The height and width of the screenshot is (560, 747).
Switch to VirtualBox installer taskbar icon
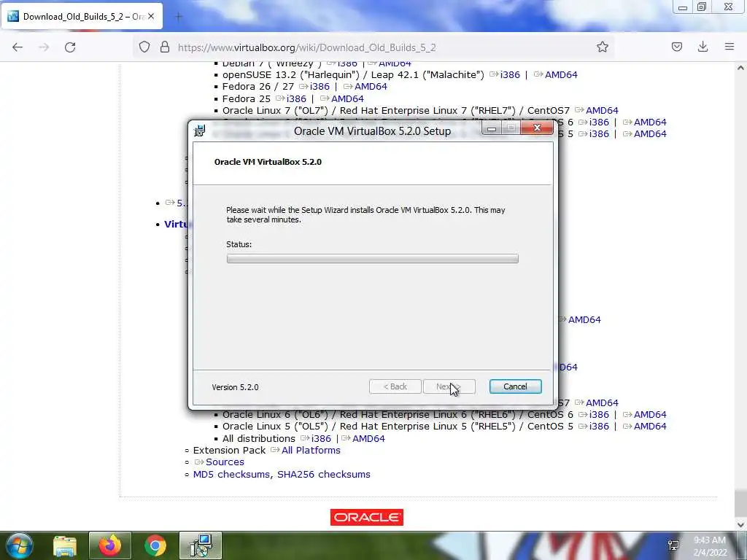click(201, 545)
